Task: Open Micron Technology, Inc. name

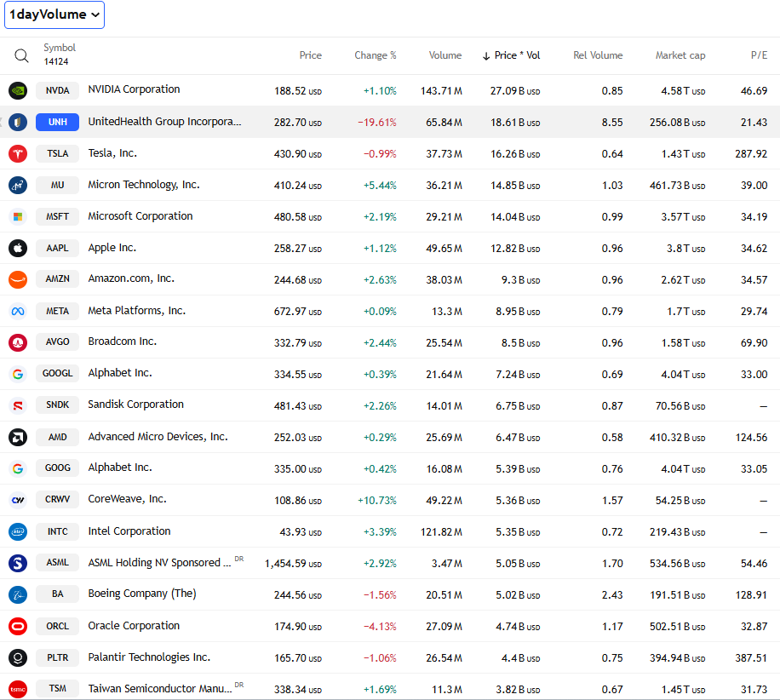Action: [144, 185]
